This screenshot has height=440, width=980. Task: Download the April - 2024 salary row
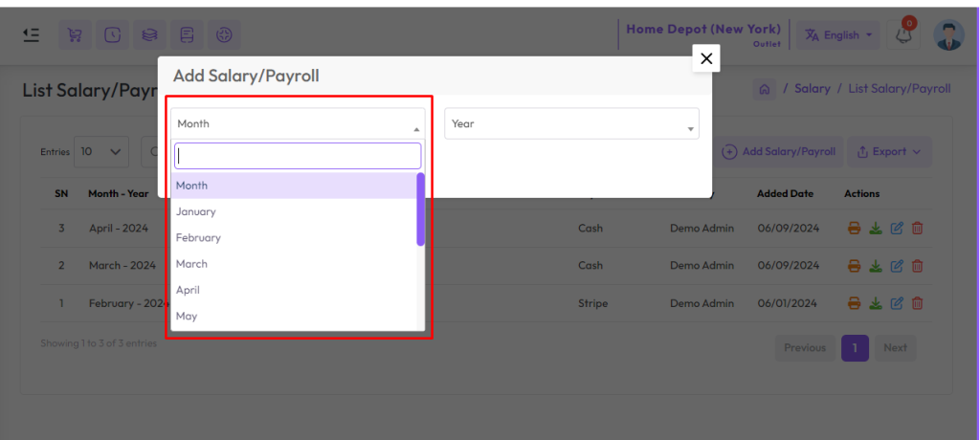pos(876,228)
